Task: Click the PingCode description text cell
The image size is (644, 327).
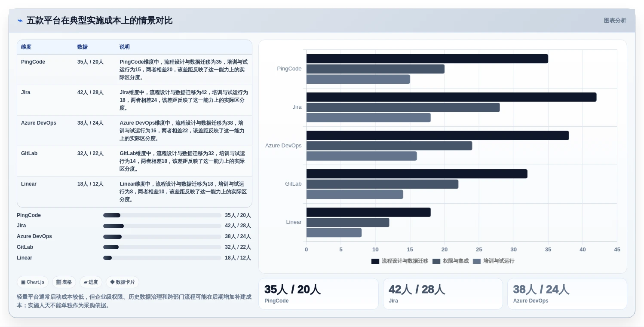Action: (x=184, y=70)
